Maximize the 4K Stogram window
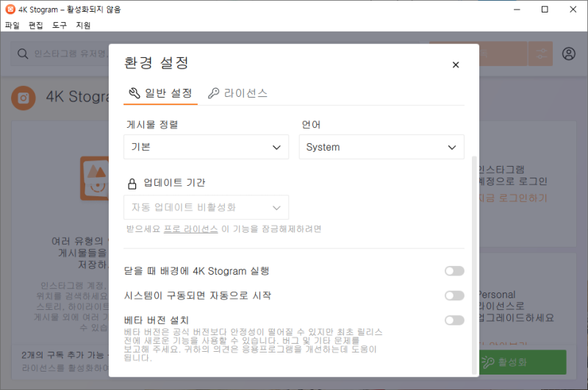The width and height of the screenshot is (588, 390). click(545, 10)
